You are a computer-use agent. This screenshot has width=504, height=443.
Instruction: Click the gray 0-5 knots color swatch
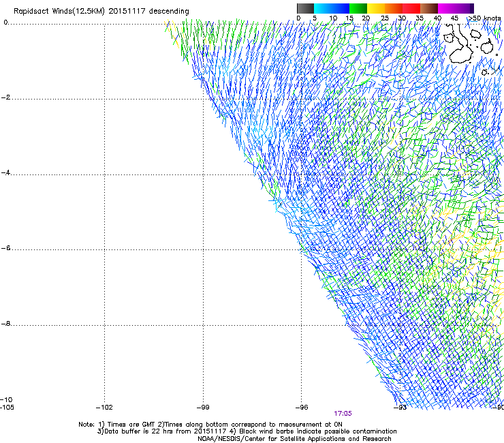pos(305,8)
